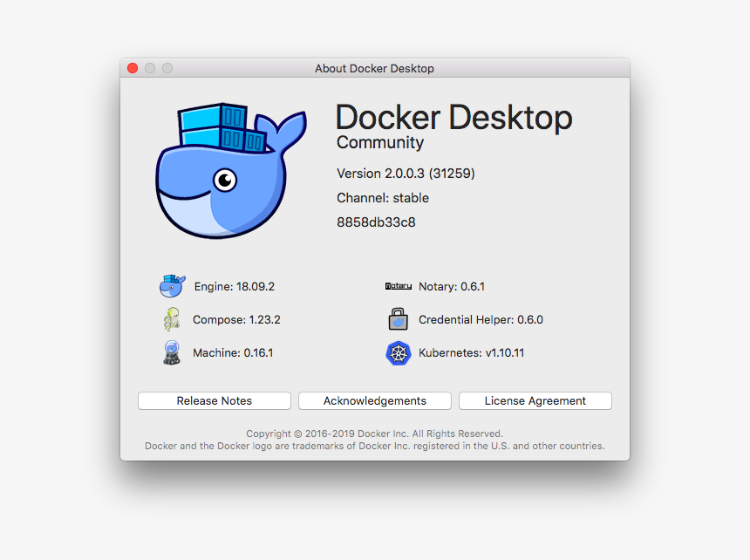
Task: Click the Credential Helper padlock icon
Action: pos(398,319)
